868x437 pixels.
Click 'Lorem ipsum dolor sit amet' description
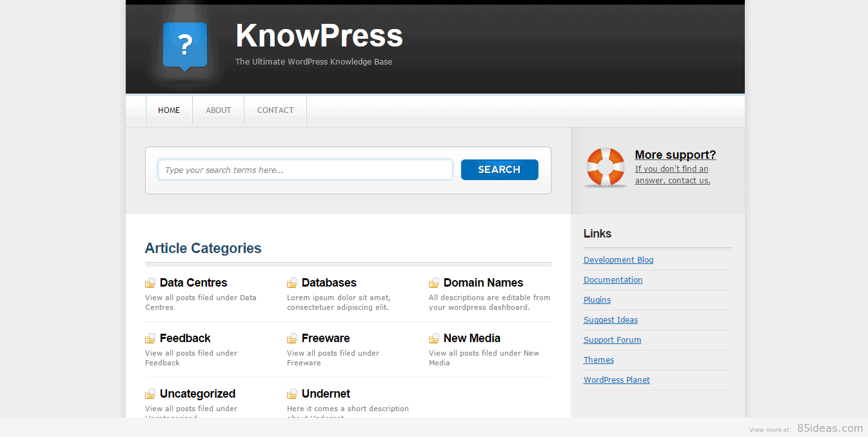(339, 303)
